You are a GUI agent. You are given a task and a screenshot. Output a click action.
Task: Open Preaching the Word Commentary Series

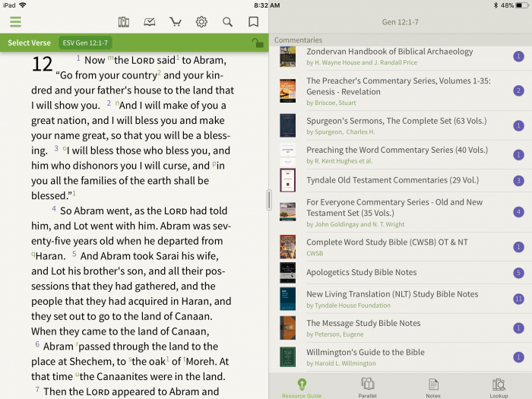(x=401, y=155)
